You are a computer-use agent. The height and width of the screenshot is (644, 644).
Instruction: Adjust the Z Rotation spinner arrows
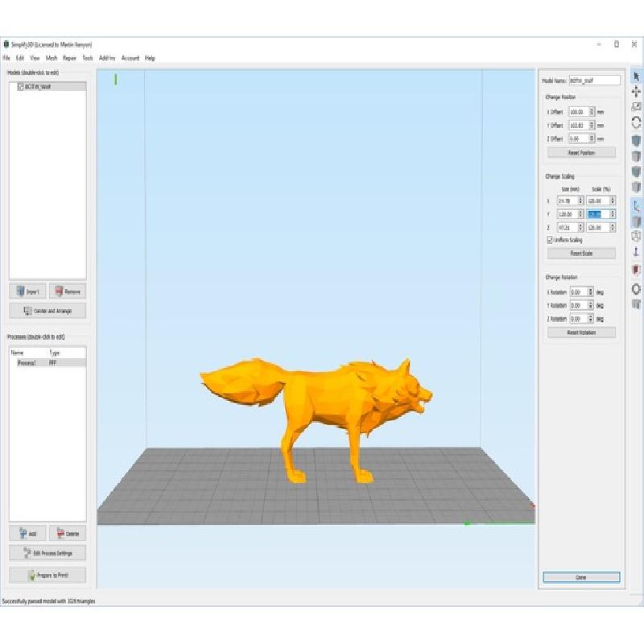(591, 320)
